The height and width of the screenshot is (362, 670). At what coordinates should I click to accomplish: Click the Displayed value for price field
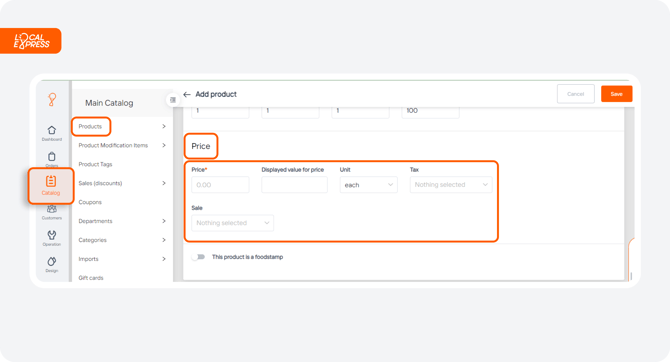coord(294,185)
